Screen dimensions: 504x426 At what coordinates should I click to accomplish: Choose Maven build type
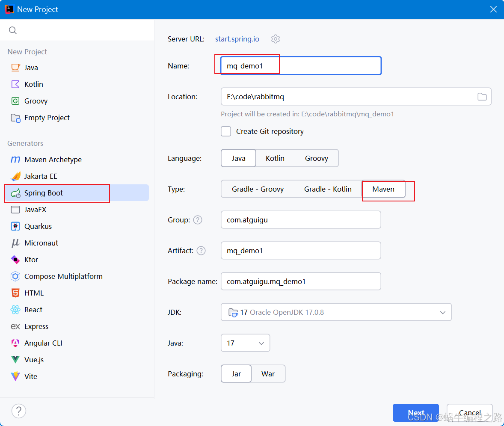[383, 189]
